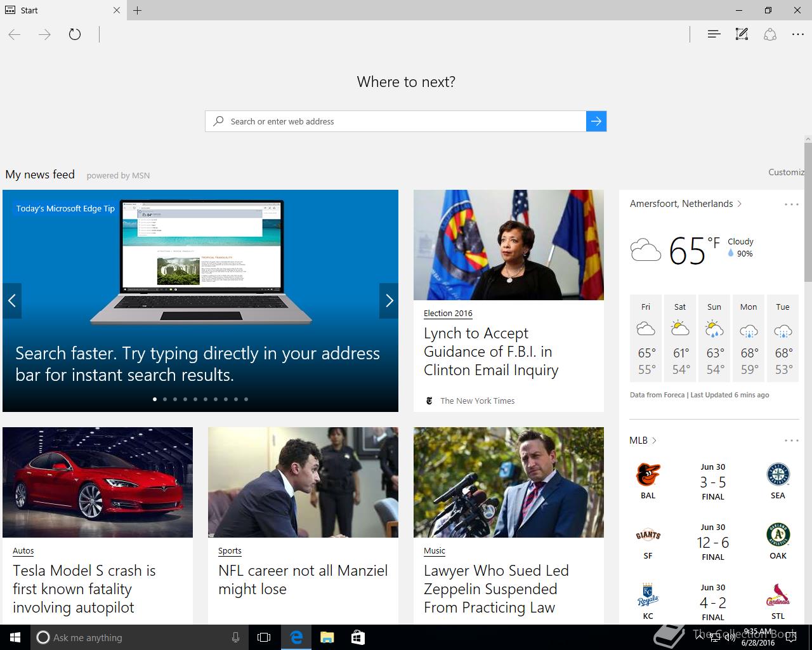This screenshot has width=812, height=650.
Task: Open the Election 2016 category link
Action: tap(448, 313)
